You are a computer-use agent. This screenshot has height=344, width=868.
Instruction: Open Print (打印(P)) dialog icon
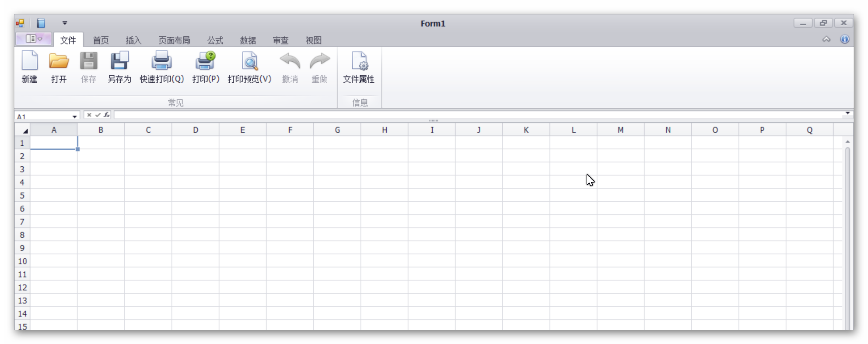(x=205, y=61)
